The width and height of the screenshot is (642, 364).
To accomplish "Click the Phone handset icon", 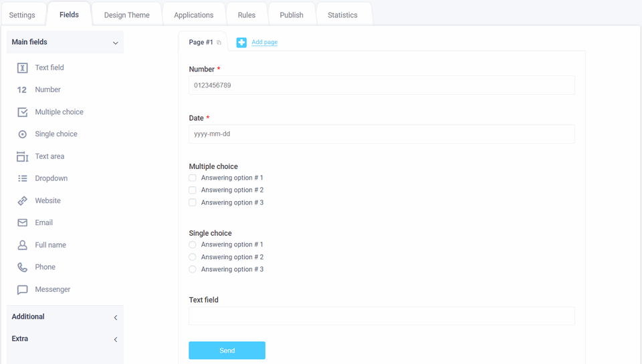I will pos(22,267).
